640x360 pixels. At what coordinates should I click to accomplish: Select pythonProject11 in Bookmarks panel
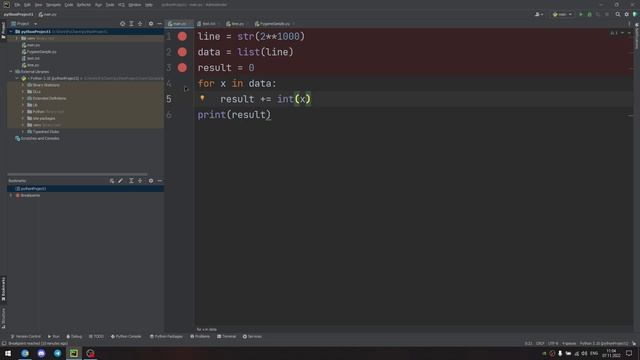coord(33,189)
